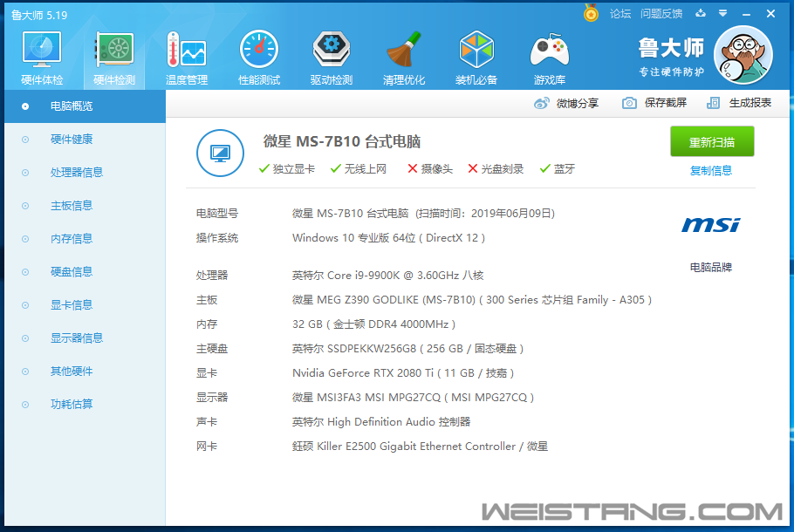
Task: Click the 独立显卡 checkmark status
Action: click(286, 169)
